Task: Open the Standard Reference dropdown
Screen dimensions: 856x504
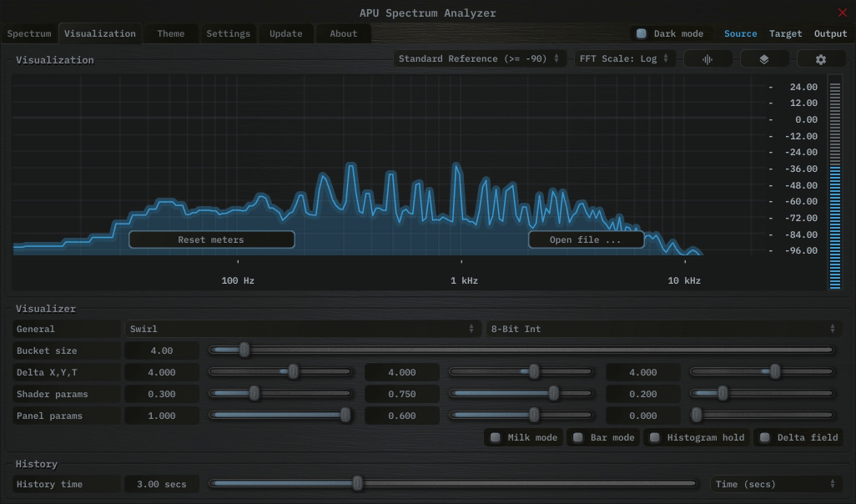Action: click(479, 59)
